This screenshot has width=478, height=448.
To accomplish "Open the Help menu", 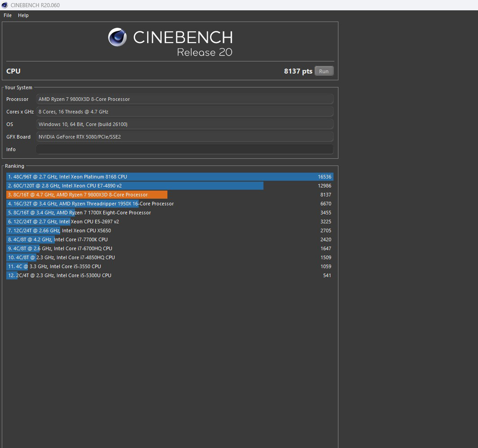I will point(23,15).
